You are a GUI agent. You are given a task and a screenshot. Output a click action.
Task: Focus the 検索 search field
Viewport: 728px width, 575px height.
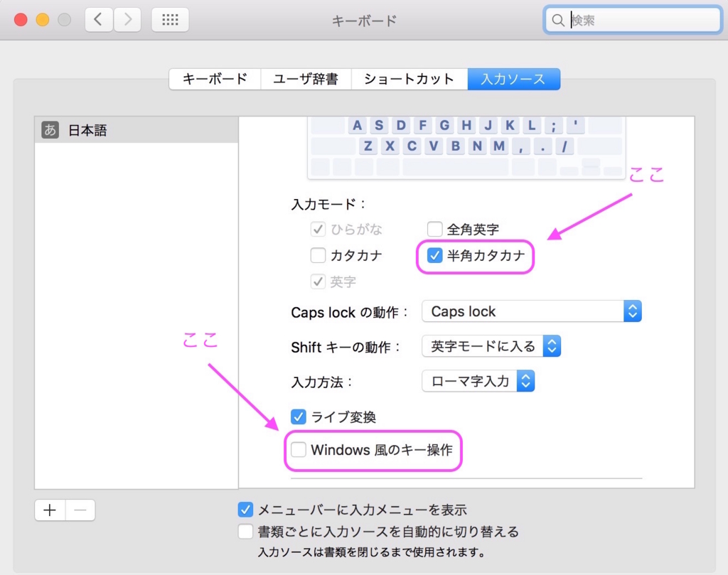point(633,20)
